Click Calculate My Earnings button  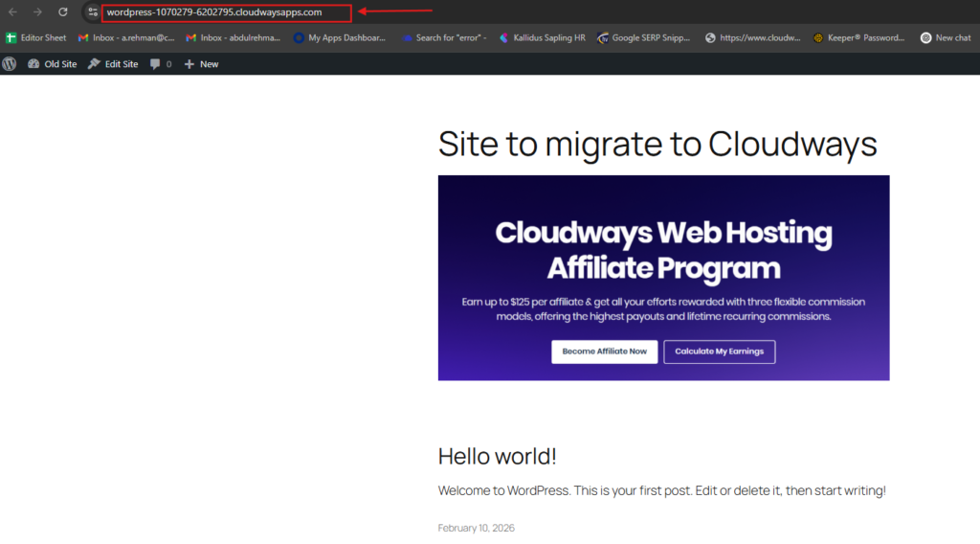click(x=720, y=351)
